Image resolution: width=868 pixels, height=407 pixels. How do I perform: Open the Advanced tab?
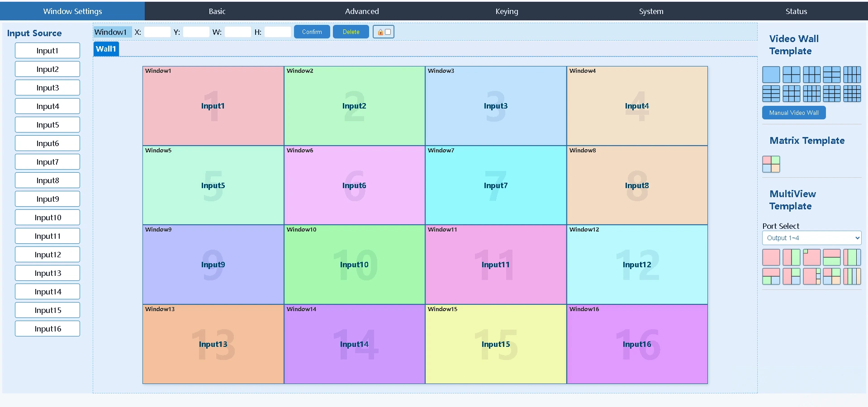point(362,11)
